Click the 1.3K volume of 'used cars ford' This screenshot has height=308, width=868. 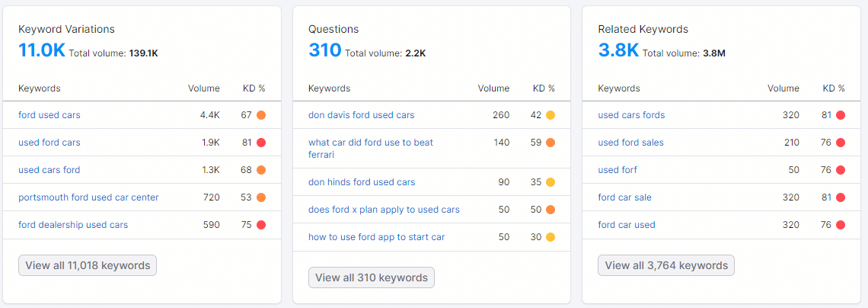tap(211, 170)
